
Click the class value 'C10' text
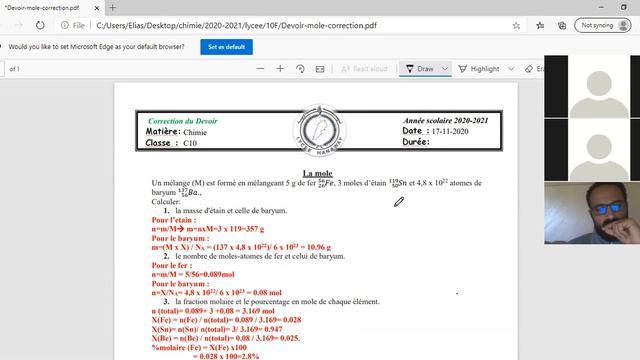190,143
